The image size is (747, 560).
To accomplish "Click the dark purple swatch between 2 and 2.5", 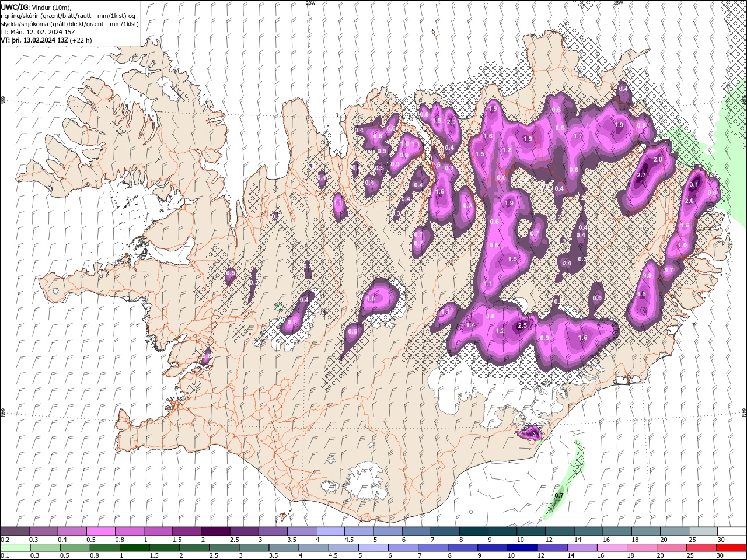I will click(215, 531).
